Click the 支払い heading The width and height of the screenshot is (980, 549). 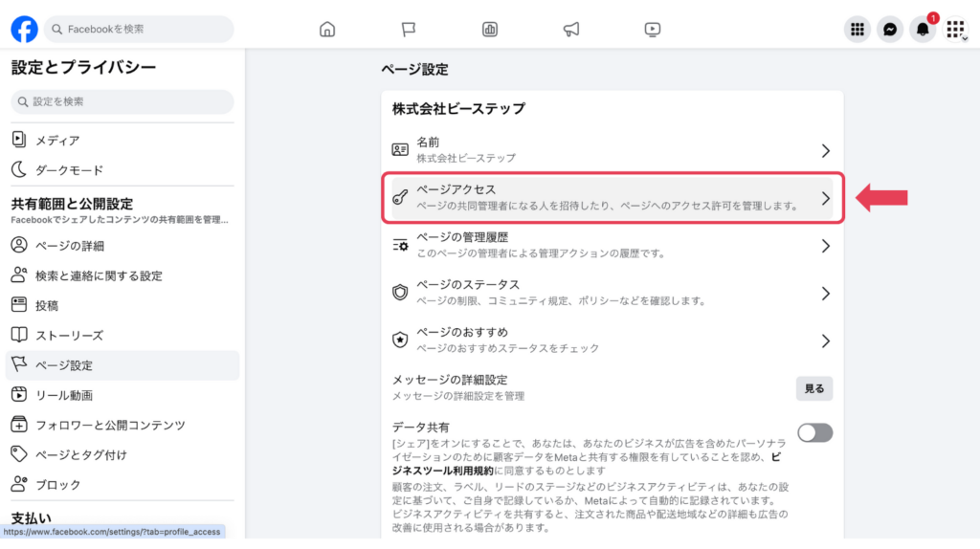pyautogui.click(x=31, y=517)
